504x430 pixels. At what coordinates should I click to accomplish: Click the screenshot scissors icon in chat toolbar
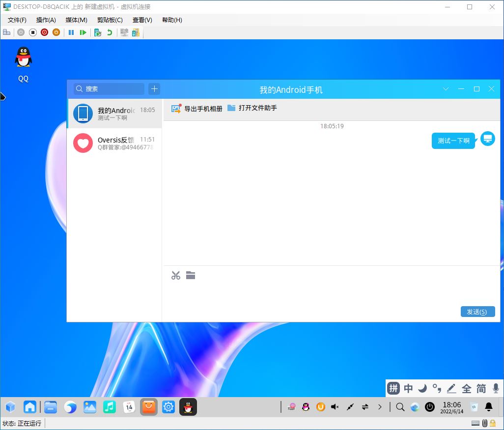pos(176,275)
